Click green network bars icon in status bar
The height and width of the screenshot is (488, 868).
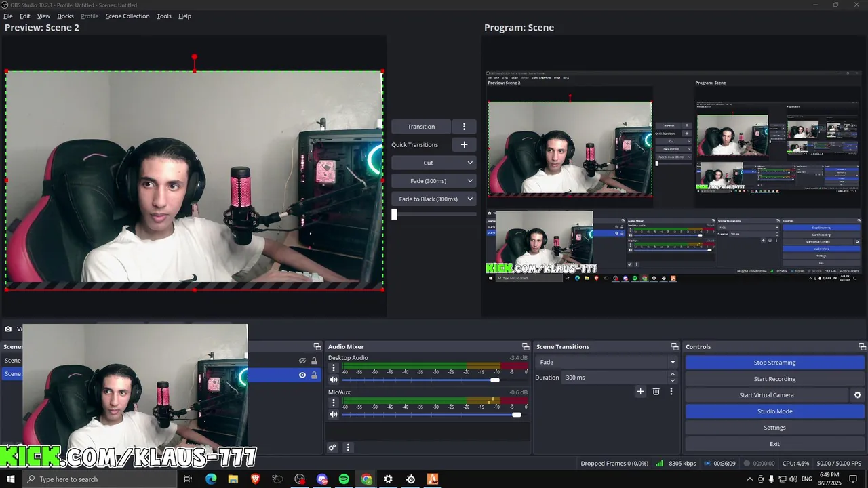659,464
